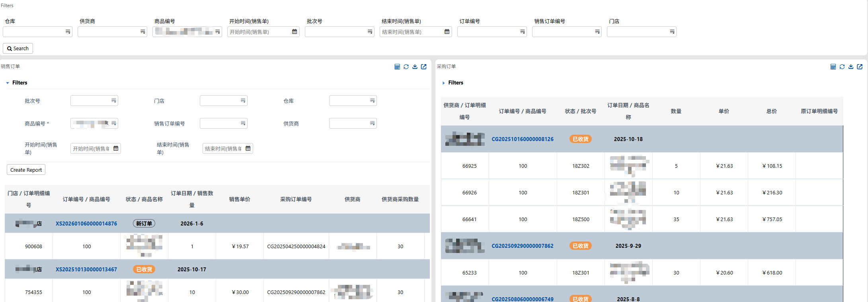Open list icon of top 订单编号 field
868x302 pixels.
523,31
